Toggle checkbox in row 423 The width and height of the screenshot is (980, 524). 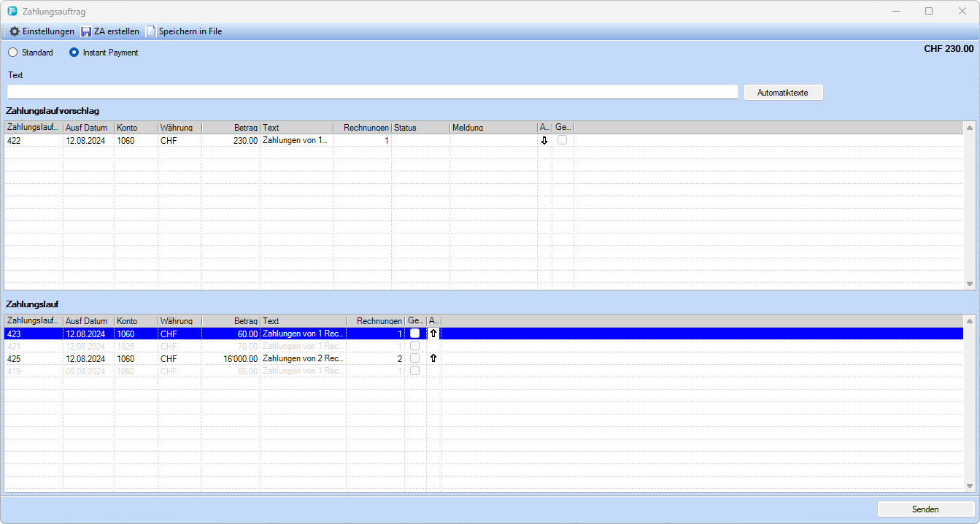pyautogui.click(x=414, y=334)
